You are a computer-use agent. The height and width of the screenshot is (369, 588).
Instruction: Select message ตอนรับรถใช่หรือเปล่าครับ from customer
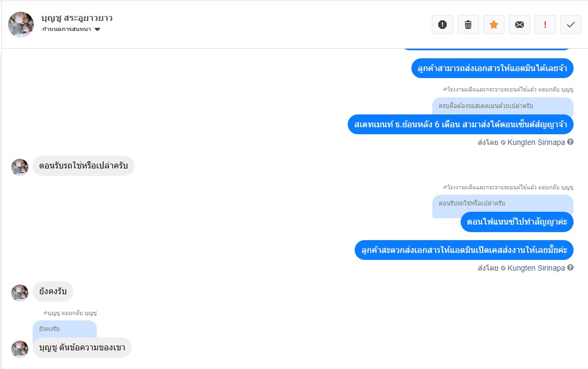pyautogui.click(x=83, y=166)
